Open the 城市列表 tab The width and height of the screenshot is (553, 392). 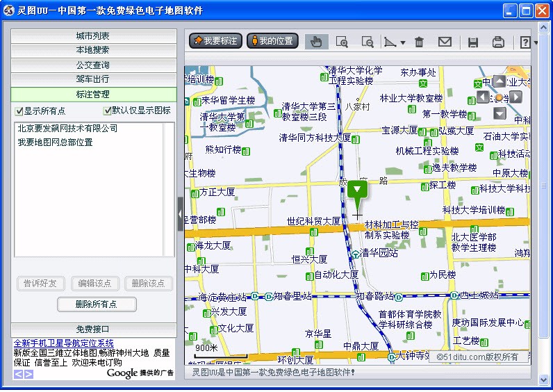pos(93,35)
